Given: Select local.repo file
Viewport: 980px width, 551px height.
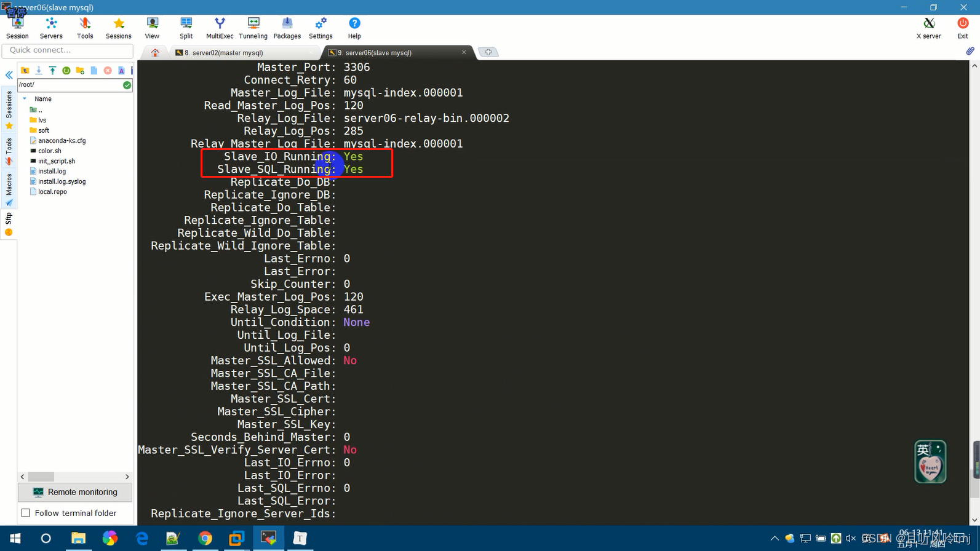Looking at the screenshot, I should (49, 192).
